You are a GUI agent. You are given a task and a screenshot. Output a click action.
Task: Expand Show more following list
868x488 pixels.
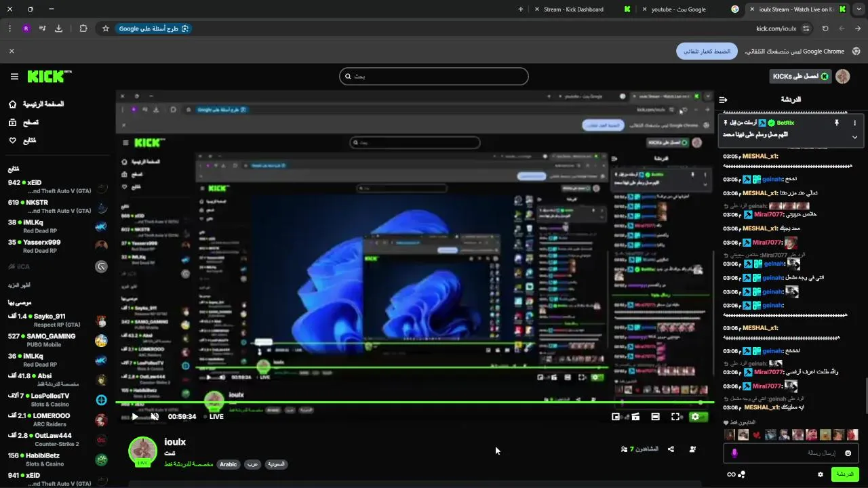tap(19, 285)
